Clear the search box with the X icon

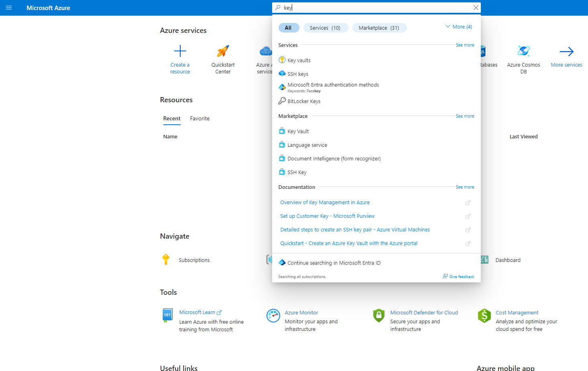coord(476,8)
